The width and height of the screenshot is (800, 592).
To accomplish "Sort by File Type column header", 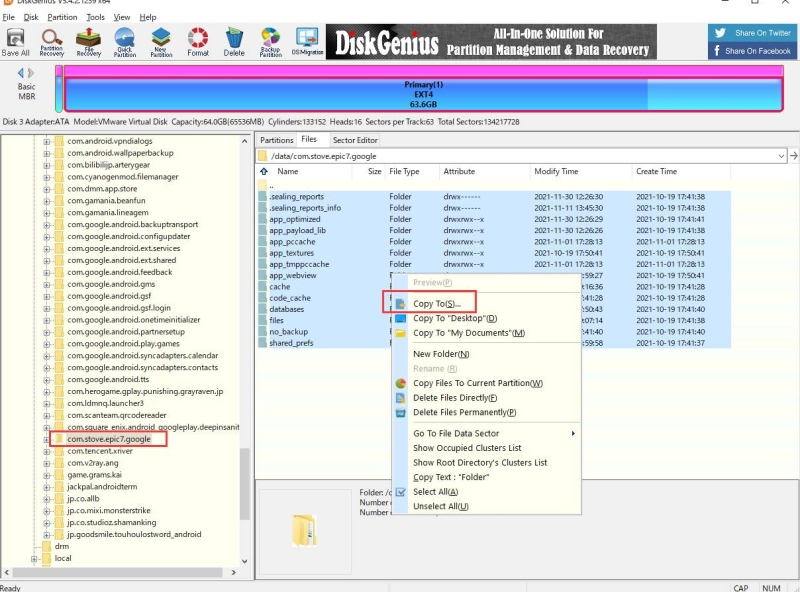I will point(404,171).
